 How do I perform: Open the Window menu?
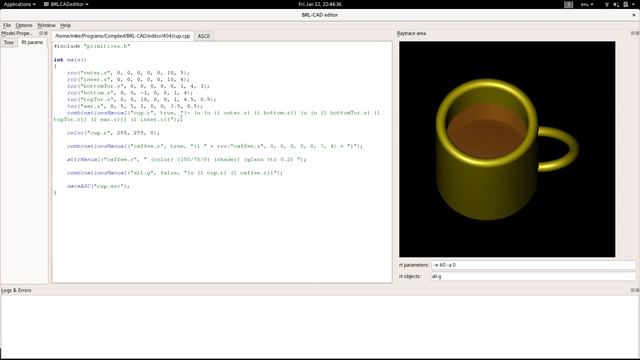(46, 25)
